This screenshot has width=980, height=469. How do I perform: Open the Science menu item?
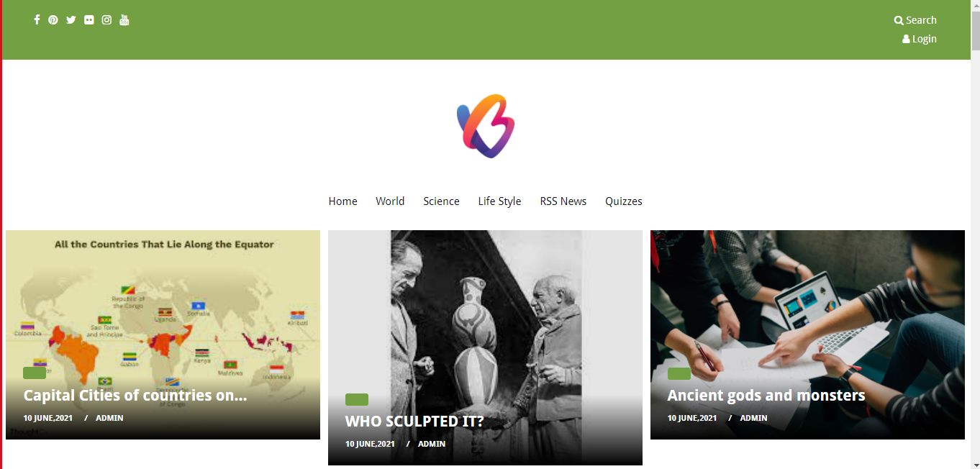coord(441,201)
